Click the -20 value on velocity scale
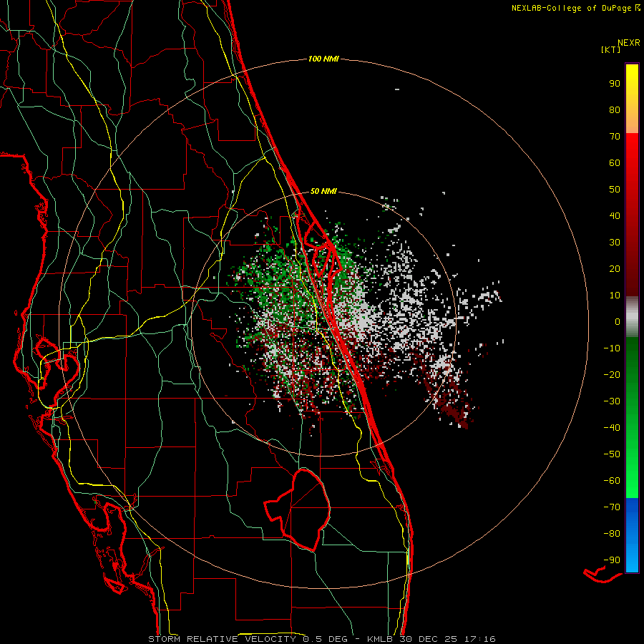 point(612,375)
